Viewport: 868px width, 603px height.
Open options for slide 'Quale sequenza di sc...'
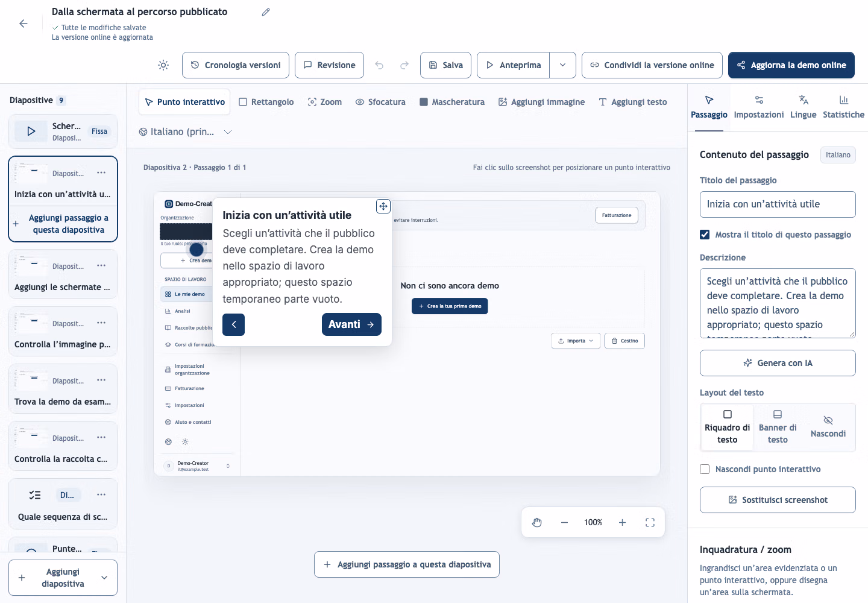(101, 495)
